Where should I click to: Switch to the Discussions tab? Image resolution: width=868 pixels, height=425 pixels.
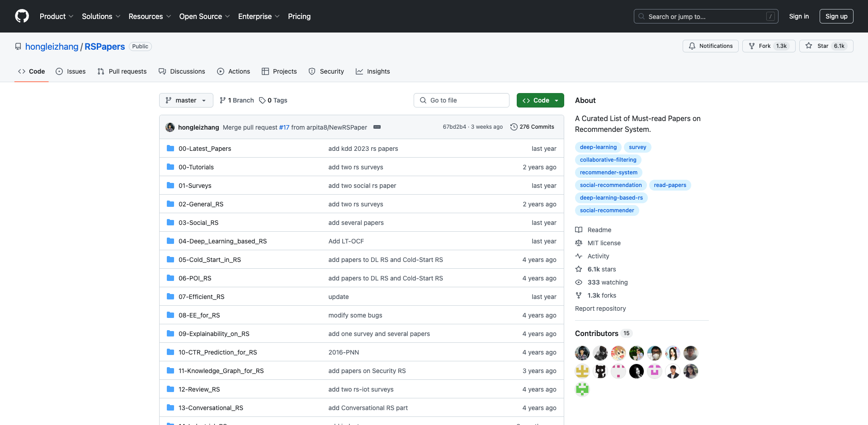point(182,71)
